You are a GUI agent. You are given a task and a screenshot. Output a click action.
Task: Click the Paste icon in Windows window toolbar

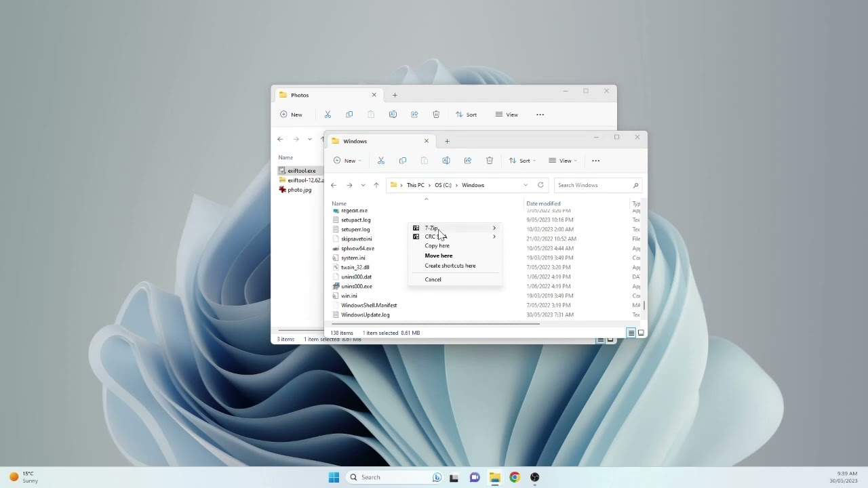(x=425, y=161)
